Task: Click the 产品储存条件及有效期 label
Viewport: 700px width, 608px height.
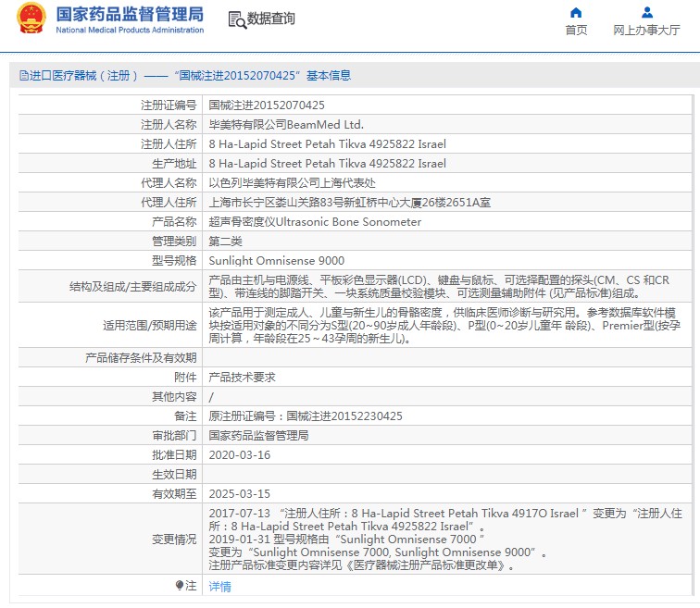Action: [141, 358]
